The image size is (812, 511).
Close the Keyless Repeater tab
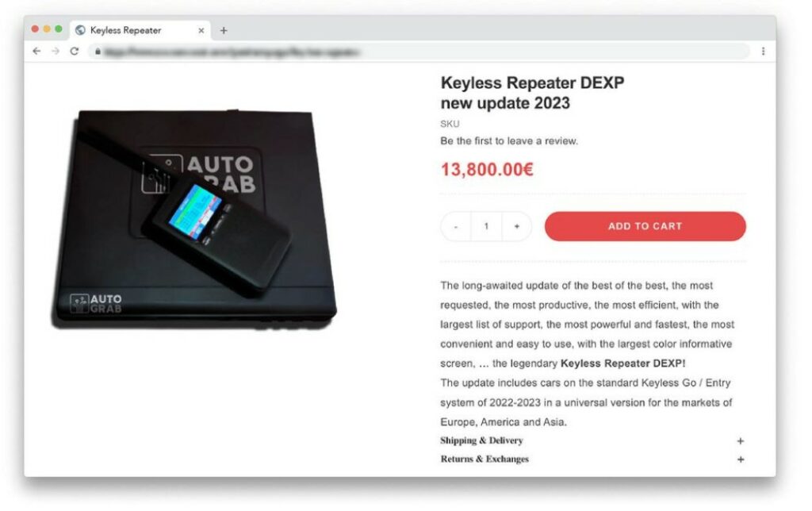pyautogui.click(x=201, y=31)
